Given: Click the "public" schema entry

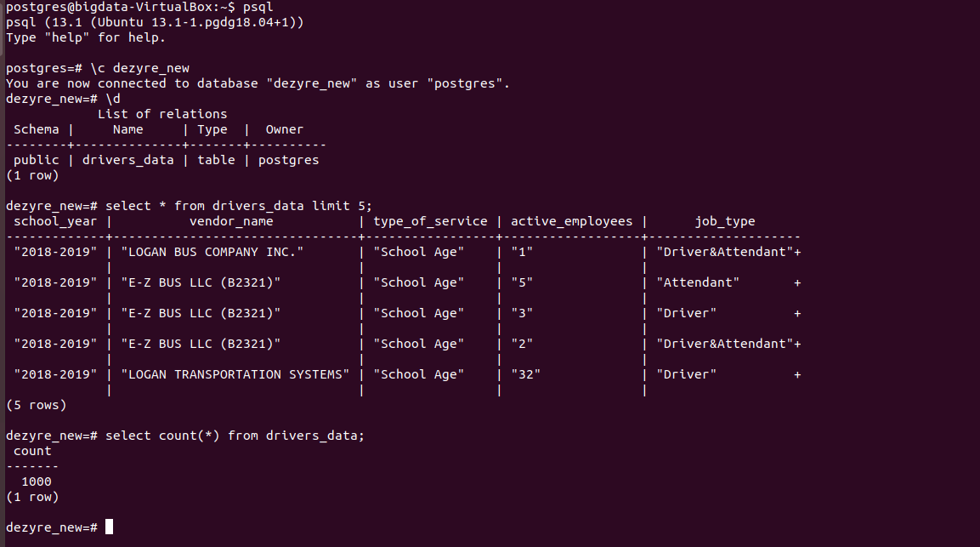Looking at the screenshot, I should [37, 160].
